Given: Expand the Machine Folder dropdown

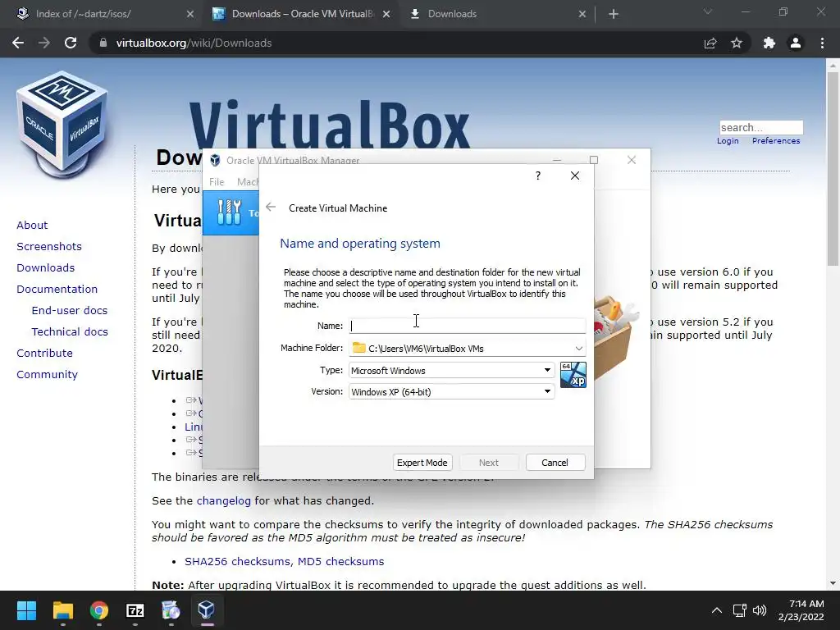Looking at the screenshot, I should [x=578, y=348].
